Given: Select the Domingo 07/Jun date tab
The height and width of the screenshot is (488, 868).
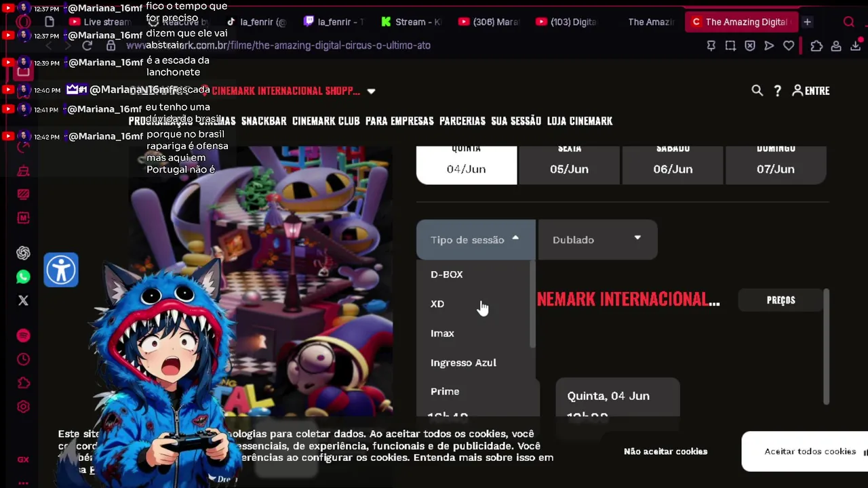Looking at the screenshot, I should (776, 165).
